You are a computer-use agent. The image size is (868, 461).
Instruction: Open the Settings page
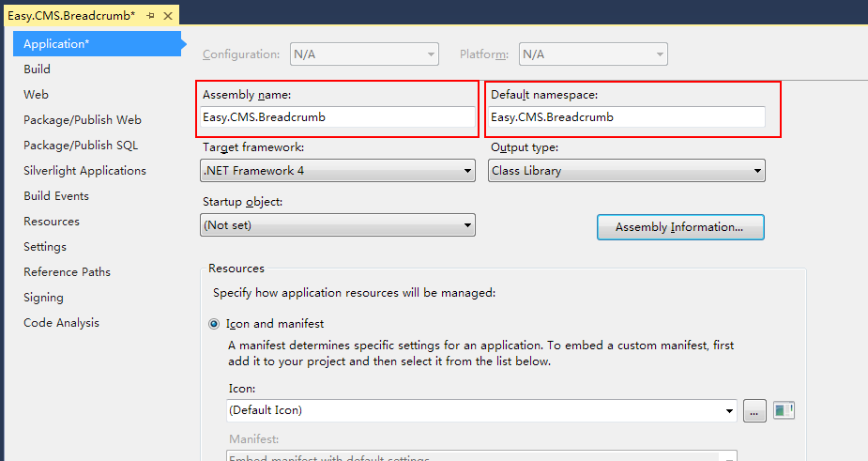[x=45, y=247]
